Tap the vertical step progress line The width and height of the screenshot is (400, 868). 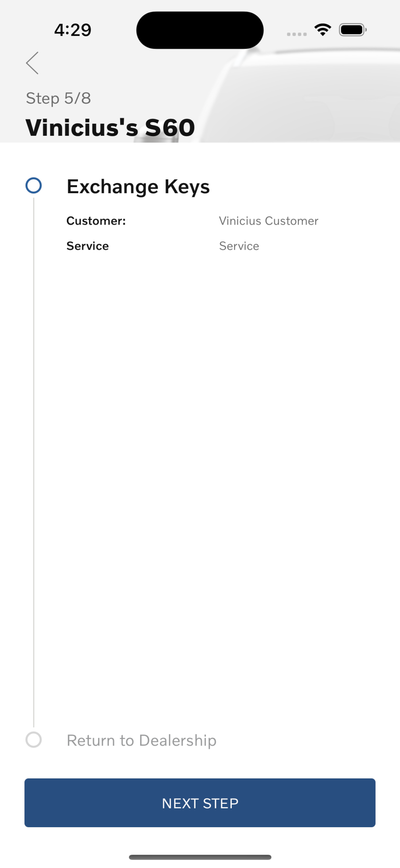point(34,462)
